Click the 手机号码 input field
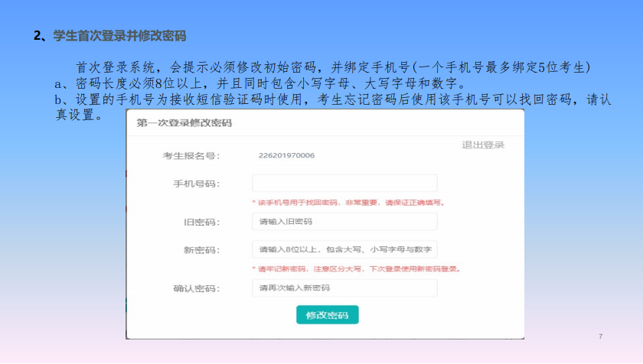This screenshot has width=643, height=364. (344, 184)
